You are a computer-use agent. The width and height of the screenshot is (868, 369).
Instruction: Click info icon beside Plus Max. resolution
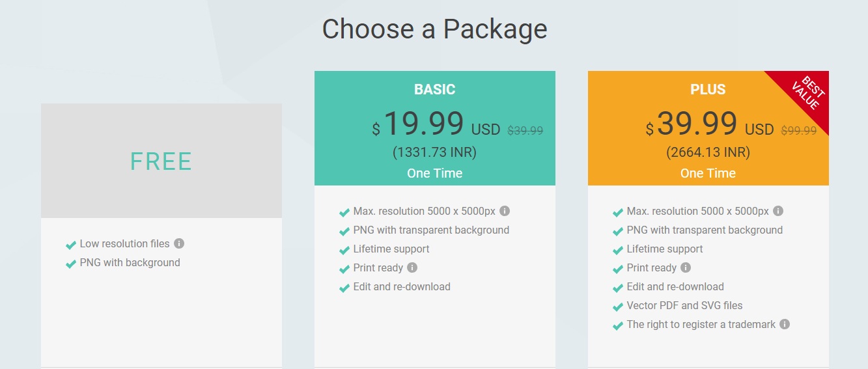[x=778, y=211]
